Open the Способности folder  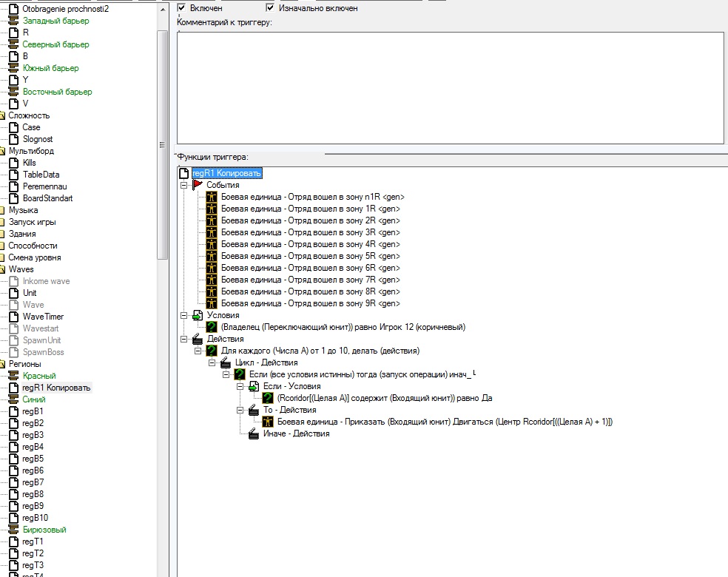pyautogui.click(x=33, y=246)
